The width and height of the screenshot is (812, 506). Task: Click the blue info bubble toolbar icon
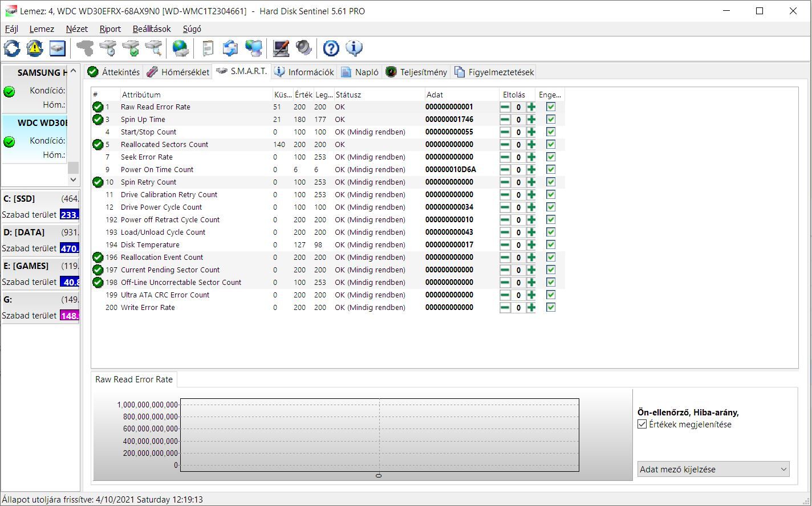354,48
